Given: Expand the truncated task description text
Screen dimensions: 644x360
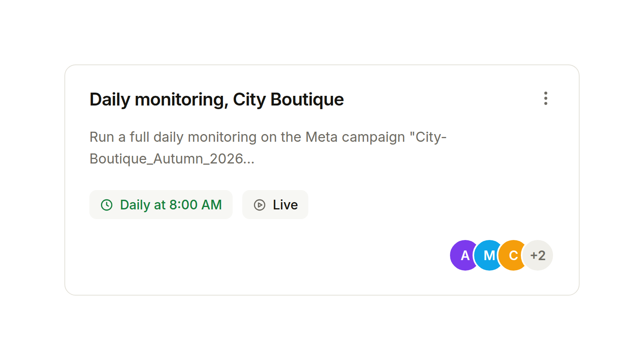Looking at the screenshot, I should (268, 148).
